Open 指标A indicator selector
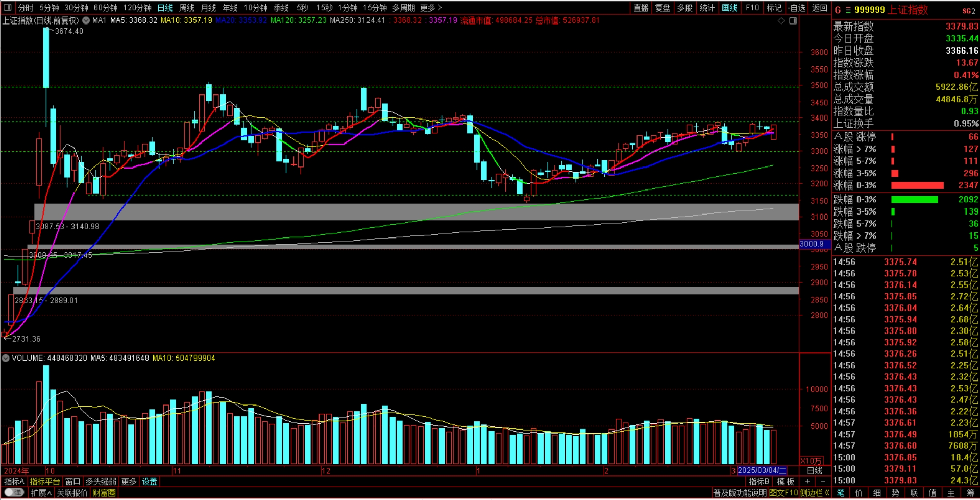 [x=14, y=482]
